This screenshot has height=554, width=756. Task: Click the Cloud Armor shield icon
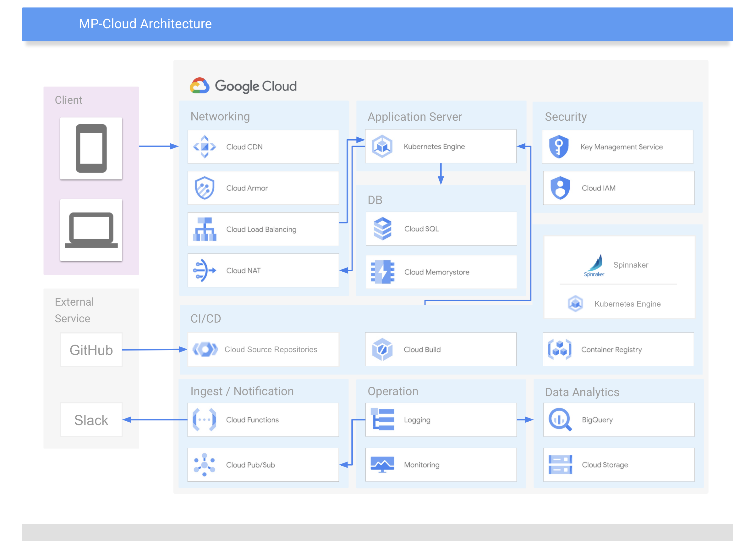205,188
